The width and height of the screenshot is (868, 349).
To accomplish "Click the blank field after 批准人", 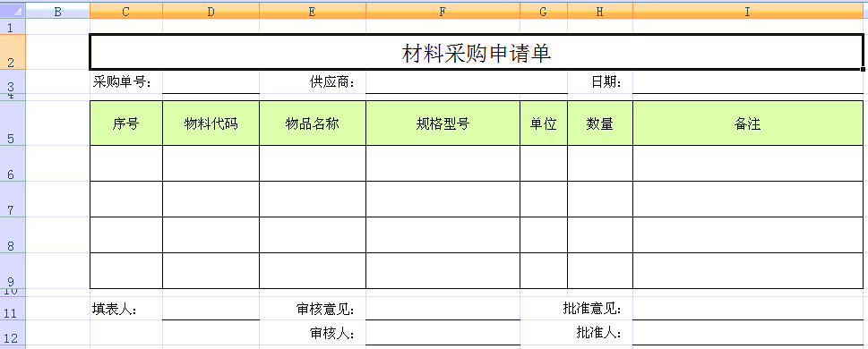I will (748, 332).
